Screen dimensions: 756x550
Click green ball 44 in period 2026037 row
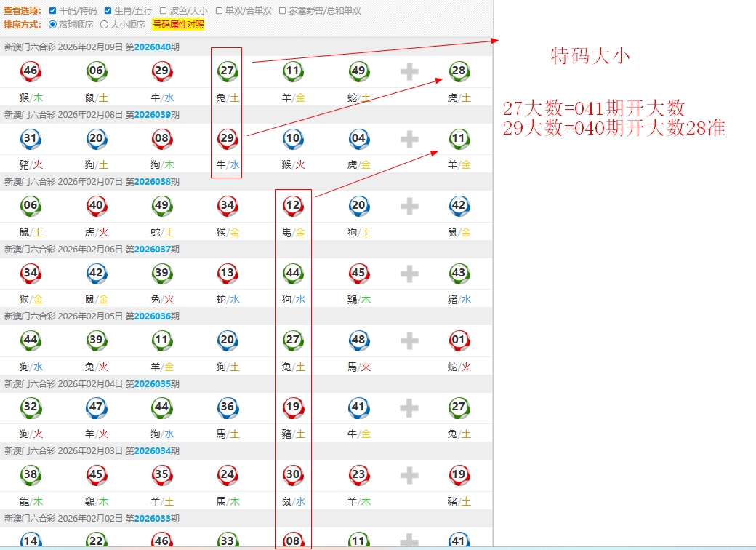coord(293,274)
